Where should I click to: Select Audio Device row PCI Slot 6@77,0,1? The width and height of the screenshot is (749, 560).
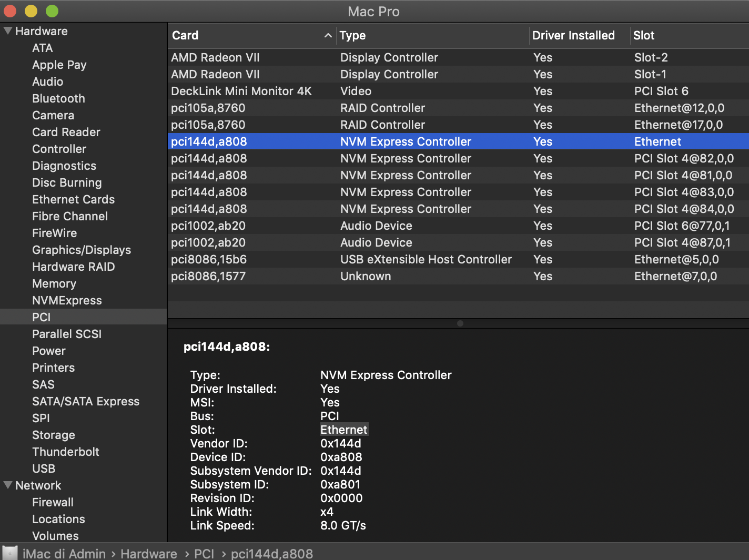point(458,226)
